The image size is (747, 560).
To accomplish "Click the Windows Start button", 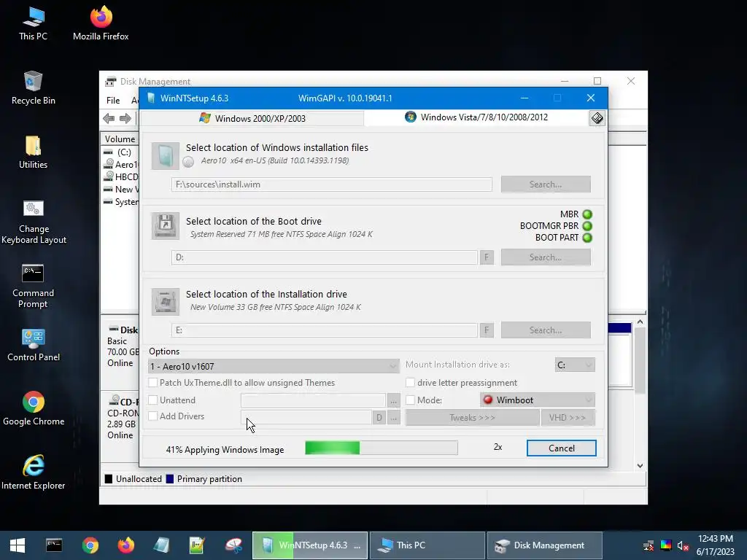I will (x=18, y=545).
